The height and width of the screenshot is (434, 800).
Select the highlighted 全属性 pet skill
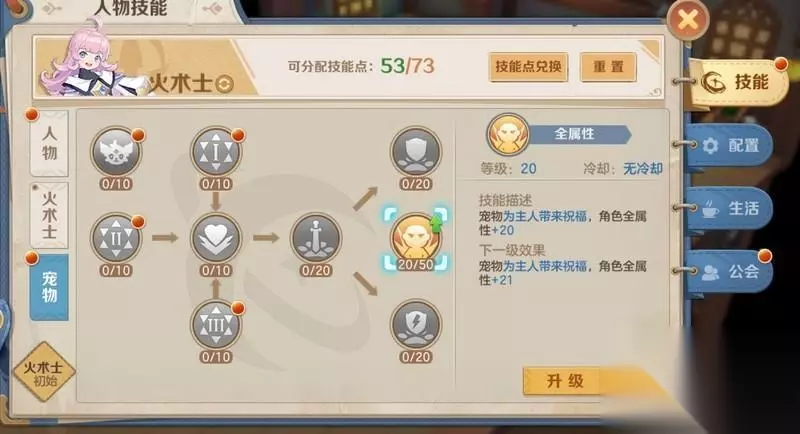416,238
